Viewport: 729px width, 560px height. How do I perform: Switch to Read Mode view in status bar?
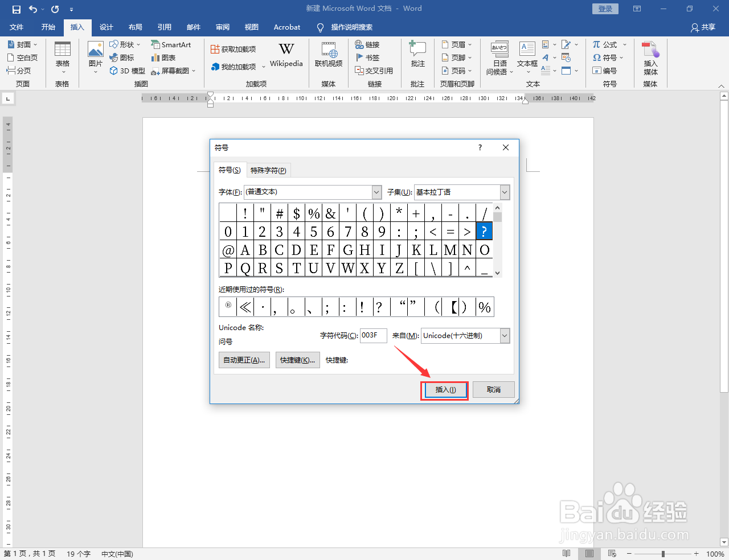click(x=566, y=554)
